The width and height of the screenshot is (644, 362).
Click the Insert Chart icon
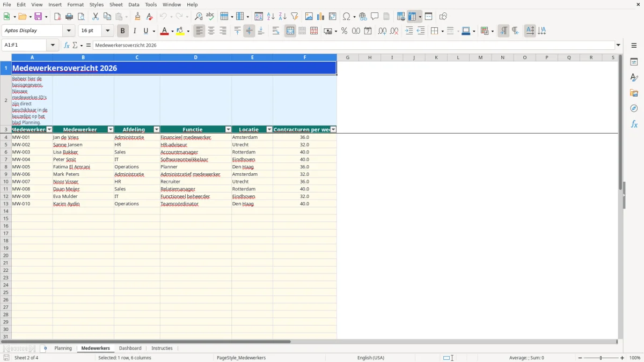coord(321,17)
